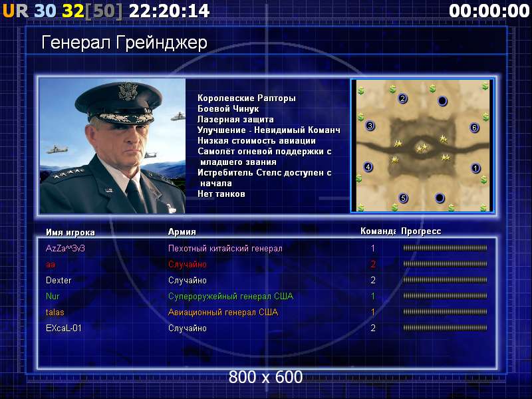Click 'Пехотный китайский генерал' army text

tap(225, 249)
